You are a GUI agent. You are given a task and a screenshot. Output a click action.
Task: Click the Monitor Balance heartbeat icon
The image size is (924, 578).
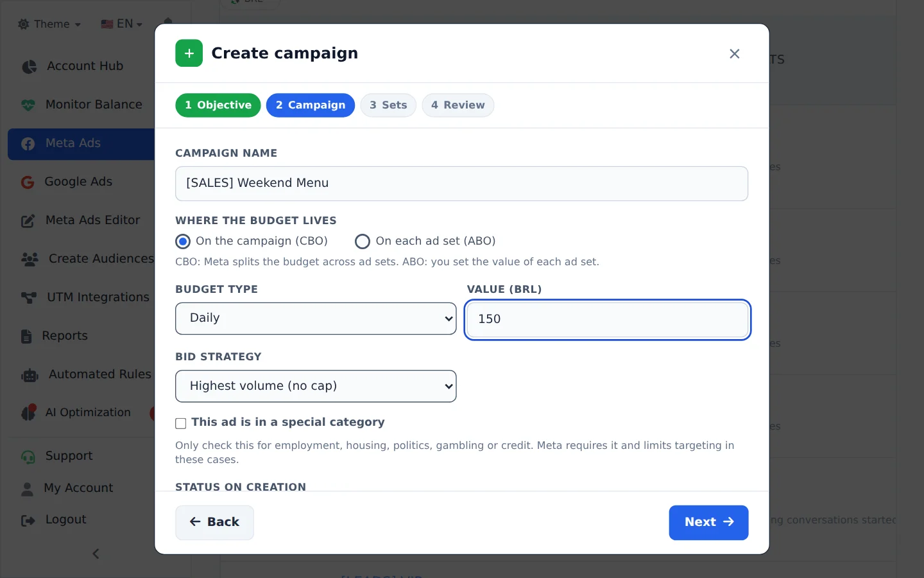(x=28, y=105)
